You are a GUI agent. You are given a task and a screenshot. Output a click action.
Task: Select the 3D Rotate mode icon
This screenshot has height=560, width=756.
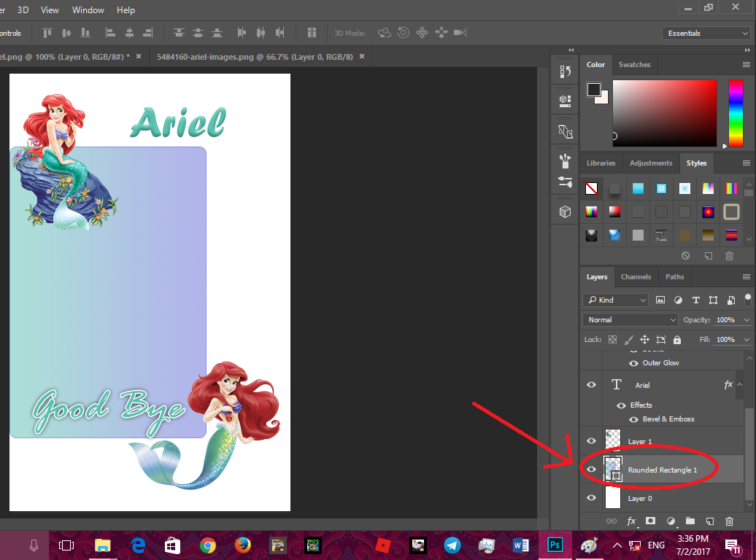pyautogui.click(x=385, y=33)
